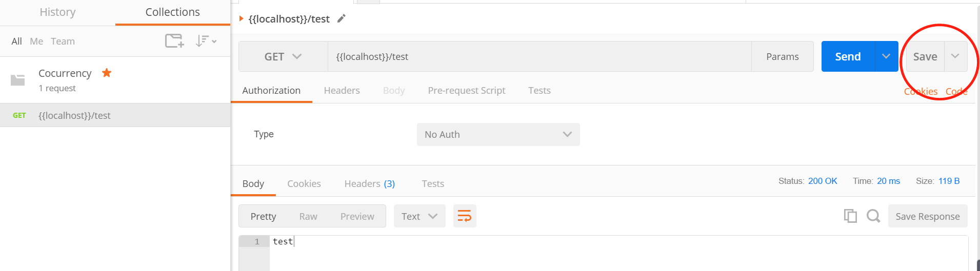This screenshot has height=271, width=980.
Task: Click the '1 request' collection subtitle
Action: pos(57,88)
